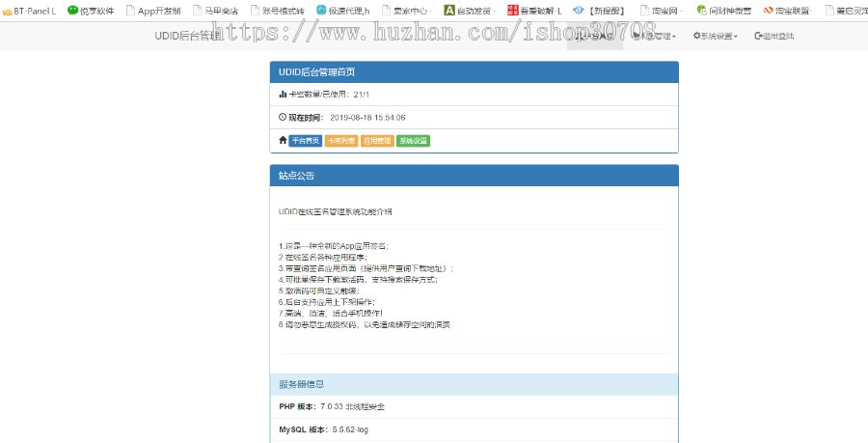Screen dimensions: 868x443
Task: Click announcement line 8 about 生成授权码
Action: pos(365,324)
